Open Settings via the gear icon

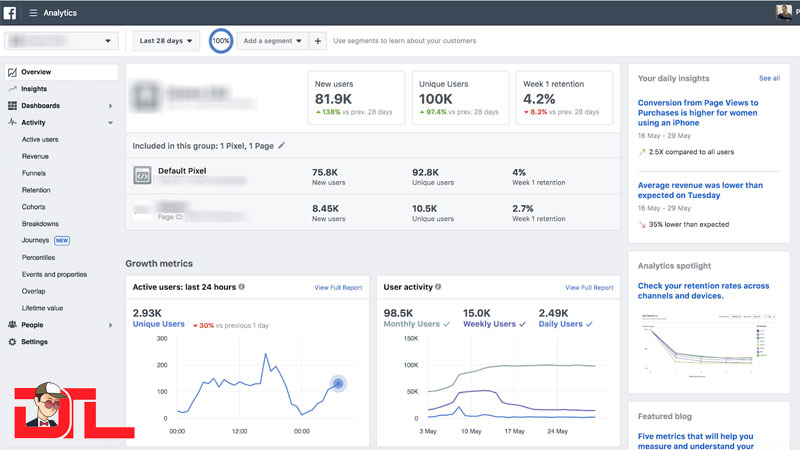(12, 342)
